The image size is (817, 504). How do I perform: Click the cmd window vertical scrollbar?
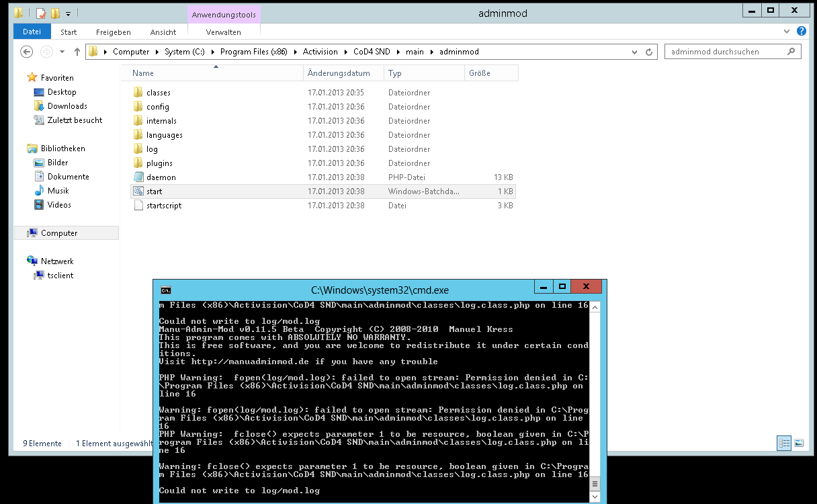coord(595,403)
